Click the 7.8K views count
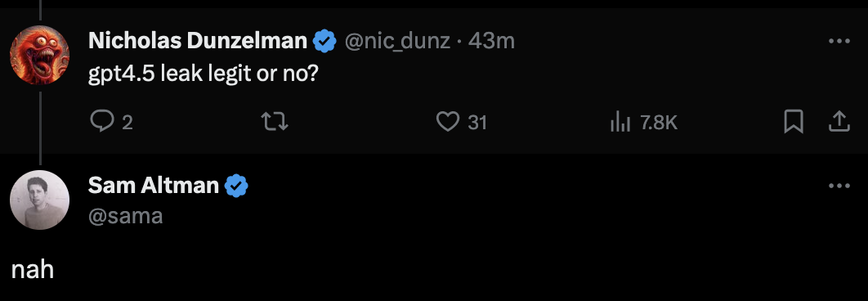 [659, 122]
